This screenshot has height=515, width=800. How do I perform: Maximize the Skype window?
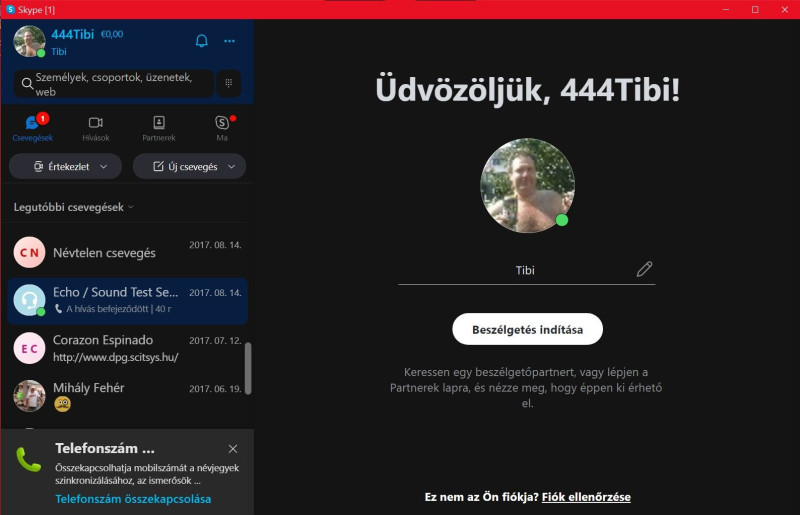pos(755,9)
